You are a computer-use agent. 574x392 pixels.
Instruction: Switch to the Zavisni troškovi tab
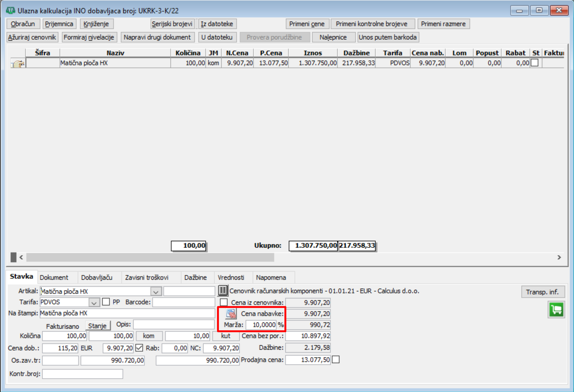tap(146, 278)
